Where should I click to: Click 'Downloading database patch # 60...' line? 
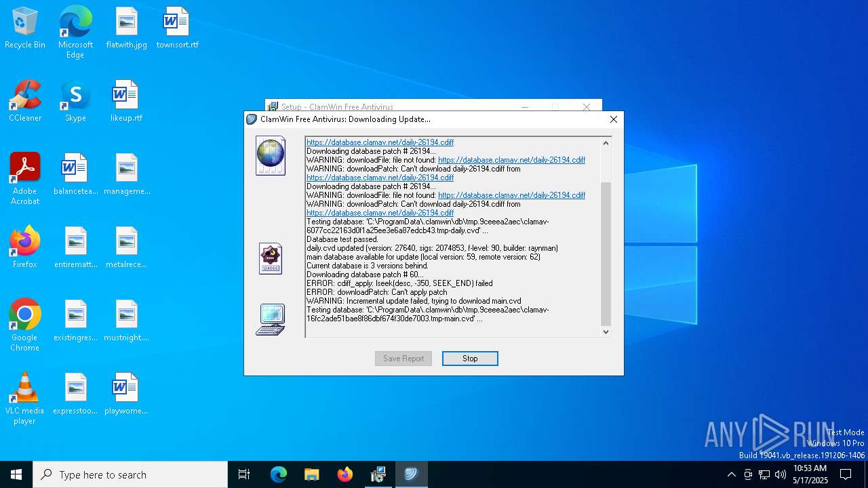pyautogui.click(x=364, y=274)
